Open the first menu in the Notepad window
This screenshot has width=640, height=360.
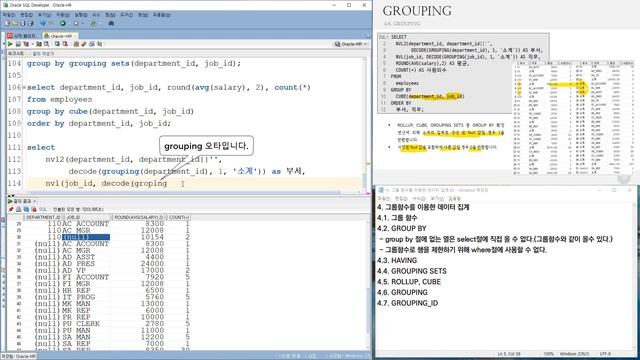coord(384,198)
